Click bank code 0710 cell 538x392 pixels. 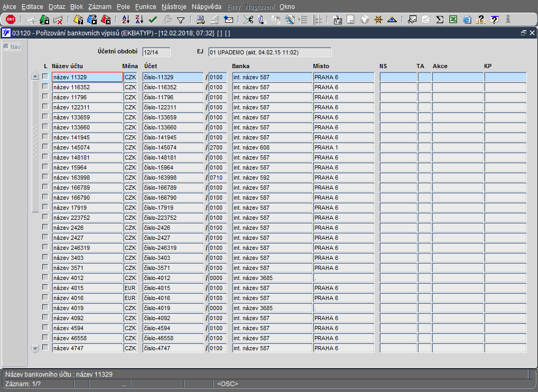click(x=218, y=178)
